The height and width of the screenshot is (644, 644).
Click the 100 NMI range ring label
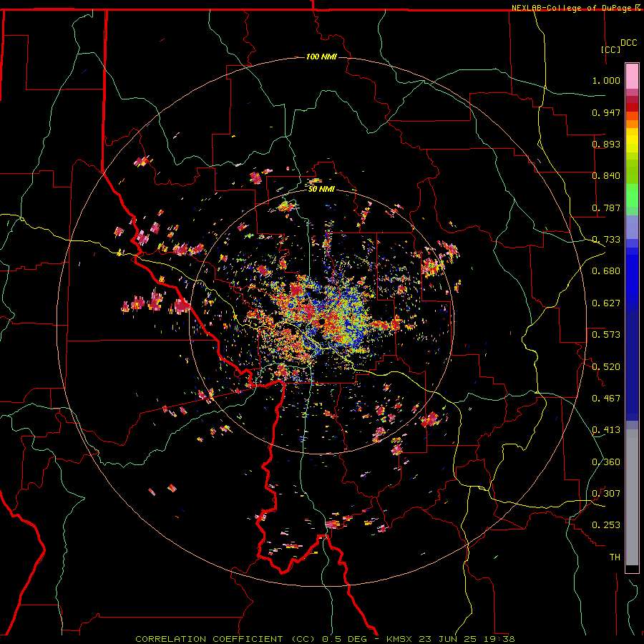[x=321, y=57]
